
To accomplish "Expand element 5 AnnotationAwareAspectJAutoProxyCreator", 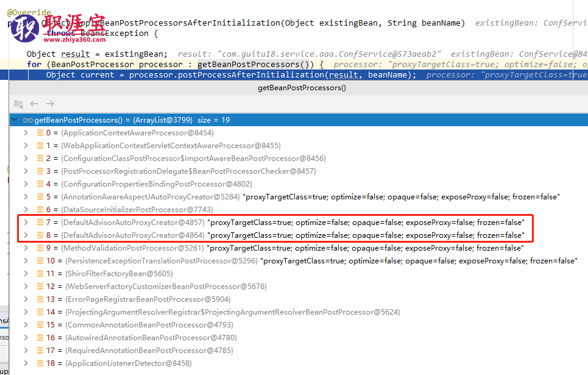I will tap(26, 196).
